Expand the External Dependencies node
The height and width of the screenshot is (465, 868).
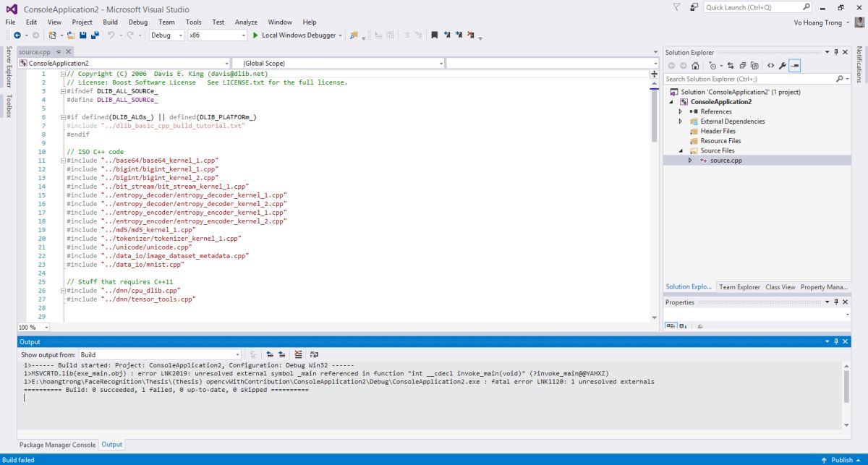pos(681,121)
